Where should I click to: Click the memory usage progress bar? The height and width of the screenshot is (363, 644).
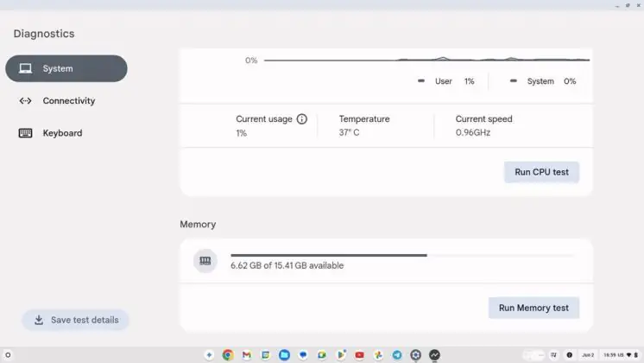coord(402,255)
